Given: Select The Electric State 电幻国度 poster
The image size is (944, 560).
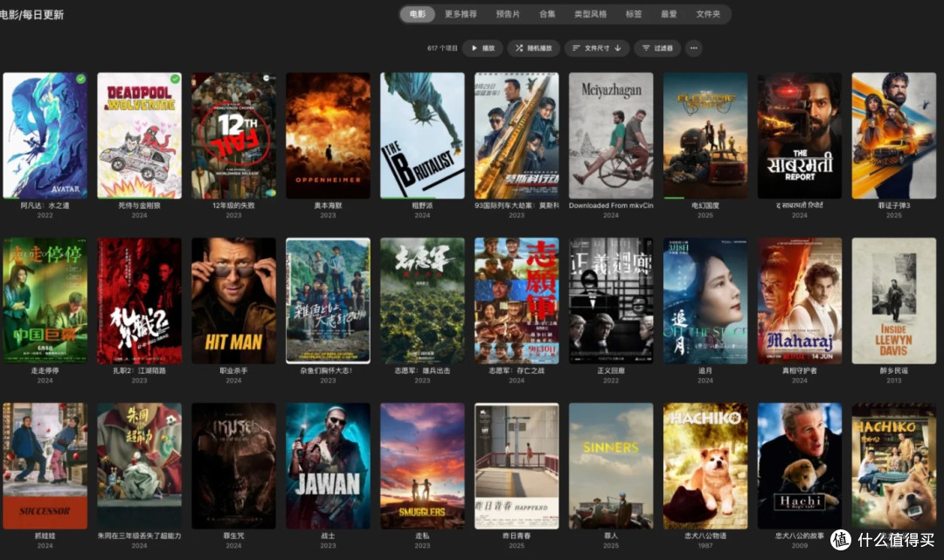Looking at the screenshot, I should [x=705, y=135].
